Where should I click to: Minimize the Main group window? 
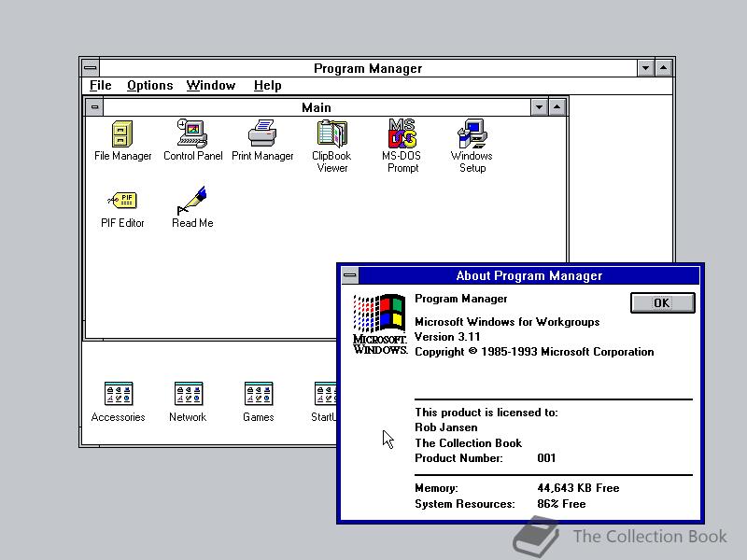tap(539, 107)
